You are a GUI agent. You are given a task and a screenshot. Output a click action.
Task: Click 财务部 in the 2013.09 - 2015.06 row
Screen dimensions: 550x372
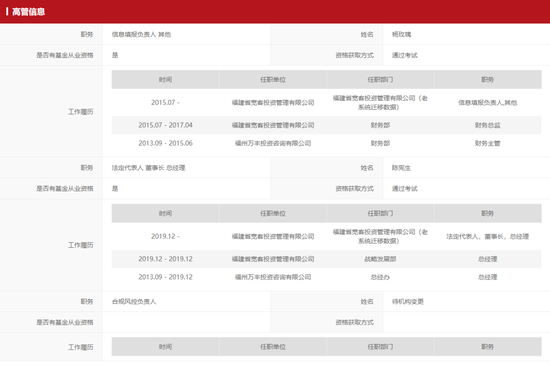(x=380, y=143)
